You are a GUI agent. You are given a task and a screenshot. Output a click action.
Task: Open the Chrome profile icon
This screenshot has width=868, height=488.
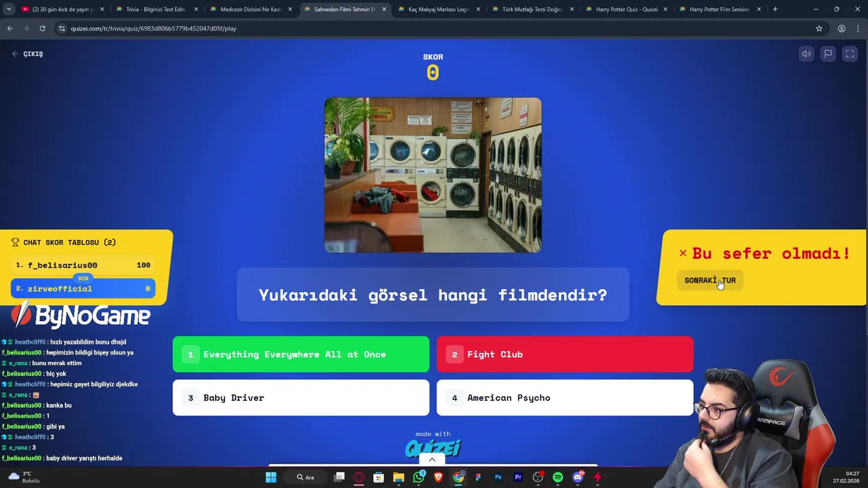pos(842,28)
